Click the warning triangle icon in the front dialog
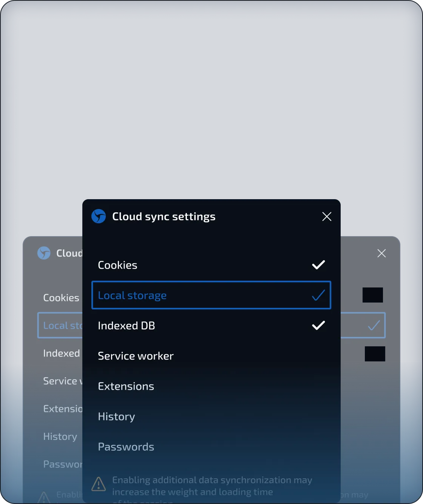 click(99, 484)
